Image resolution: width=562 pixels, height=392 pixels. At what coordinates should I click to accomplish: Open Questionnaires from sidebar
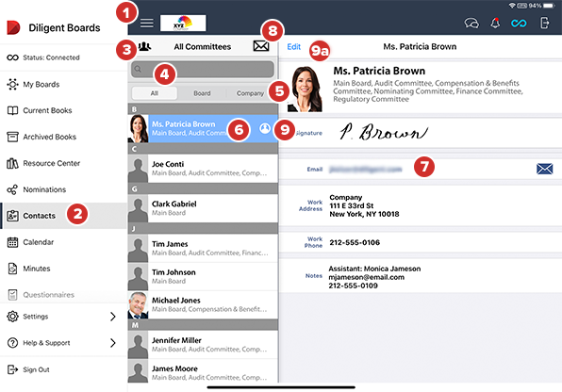coord(64,295)
